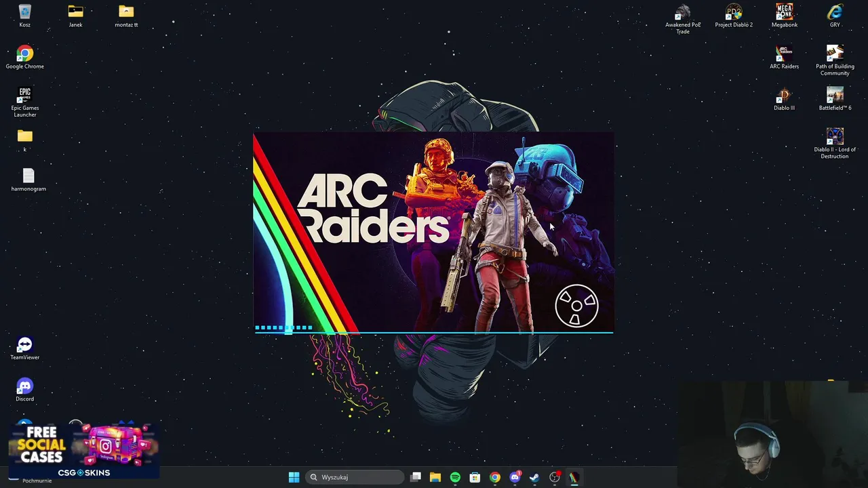Image resolution: width=868 pixels, height=488 pixels.
Task: Select Diablo II Lord of Destruction shortcut
Action: click(x=835, y=143)
